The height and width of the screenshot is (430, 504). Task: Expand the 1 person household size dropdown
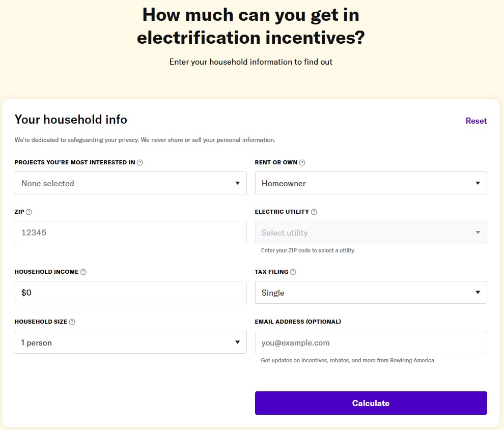[x=130, y=342]
